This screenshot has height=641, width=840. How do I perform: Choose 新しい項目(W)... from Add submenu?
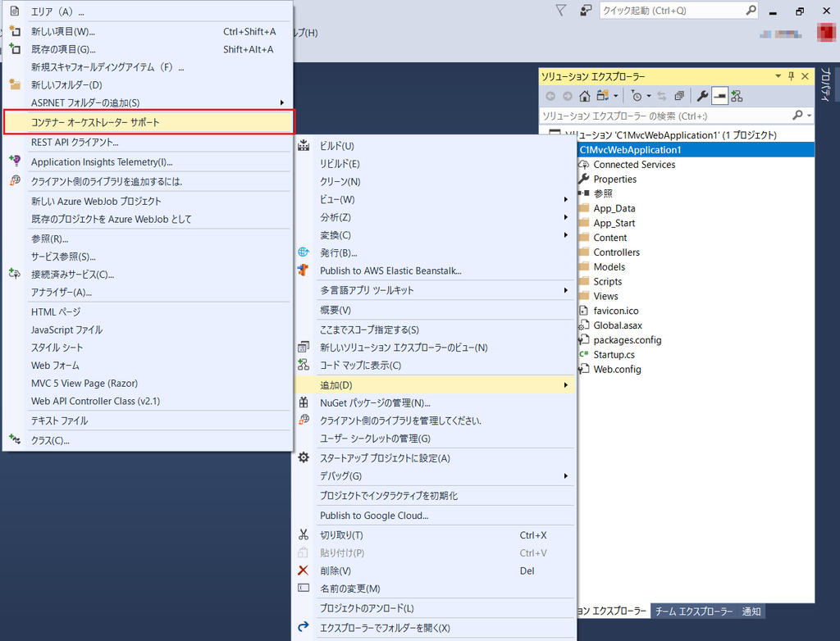tap(148, 32)
